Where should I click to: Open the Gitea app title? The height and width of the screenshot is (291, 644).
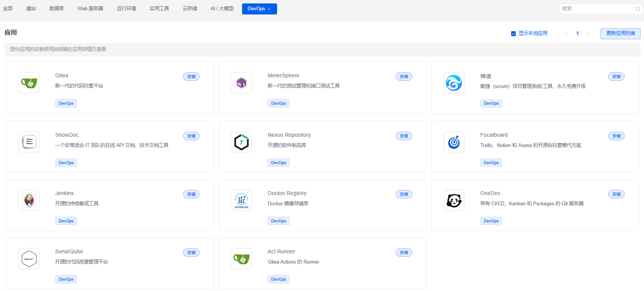pyautogui.click(x=62, y=75)
